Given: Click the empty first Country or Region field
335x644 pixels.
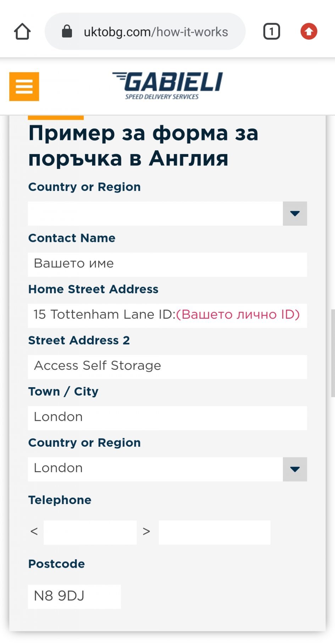Looking at the screenshot, I should 155,214.
